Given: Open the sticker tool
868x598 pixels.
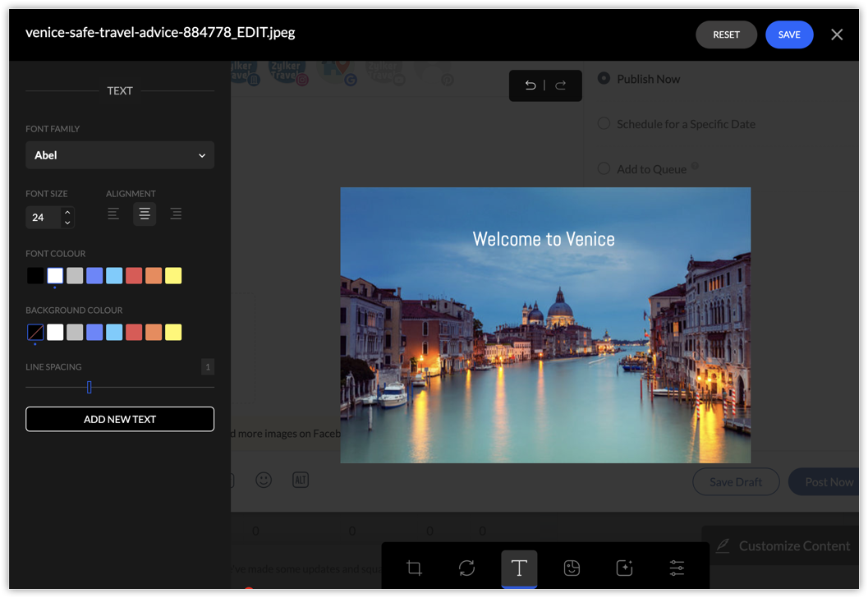Looking at the screenshot, I should 572,568.
